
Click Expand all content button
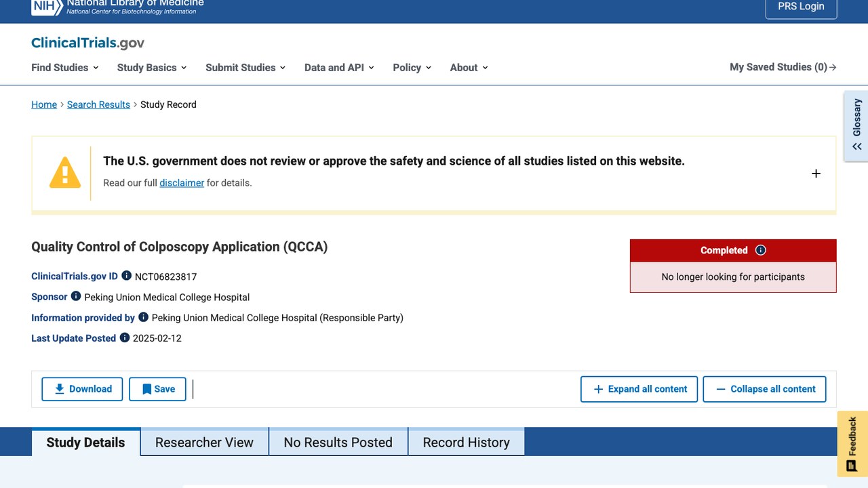tap(639, 389)
